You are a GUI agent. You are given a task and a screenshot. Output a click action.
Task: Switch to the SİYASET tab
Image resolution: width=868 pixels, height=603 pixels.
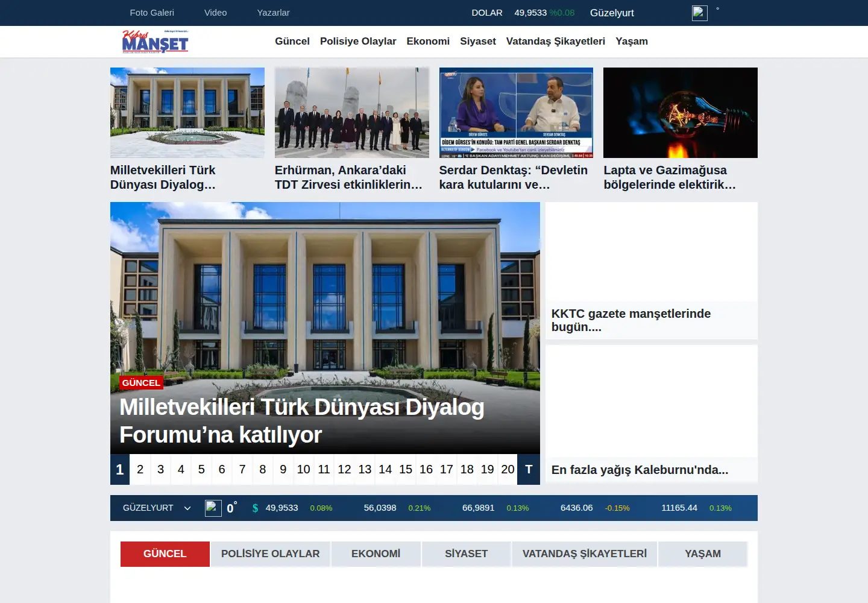point(467,554)
